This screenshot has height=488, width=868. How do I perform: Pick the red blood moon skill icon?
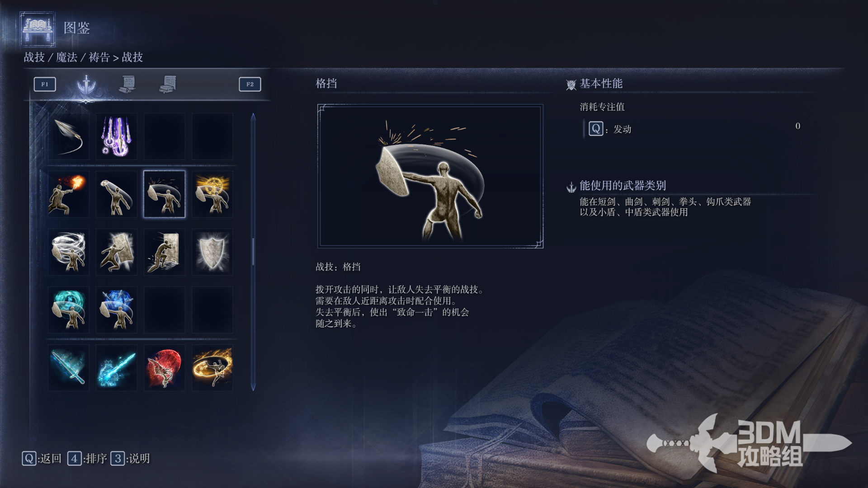[x=165, y=368]
